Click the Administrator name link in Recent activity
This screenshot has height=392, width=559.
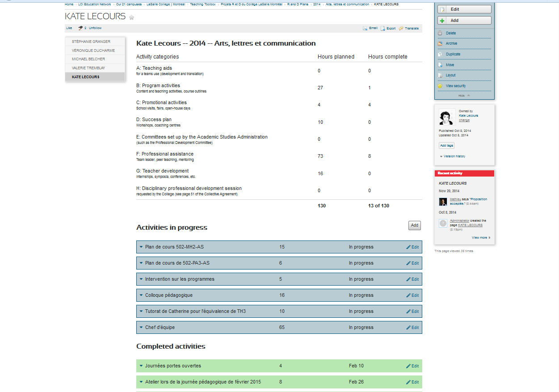point(459,221)
